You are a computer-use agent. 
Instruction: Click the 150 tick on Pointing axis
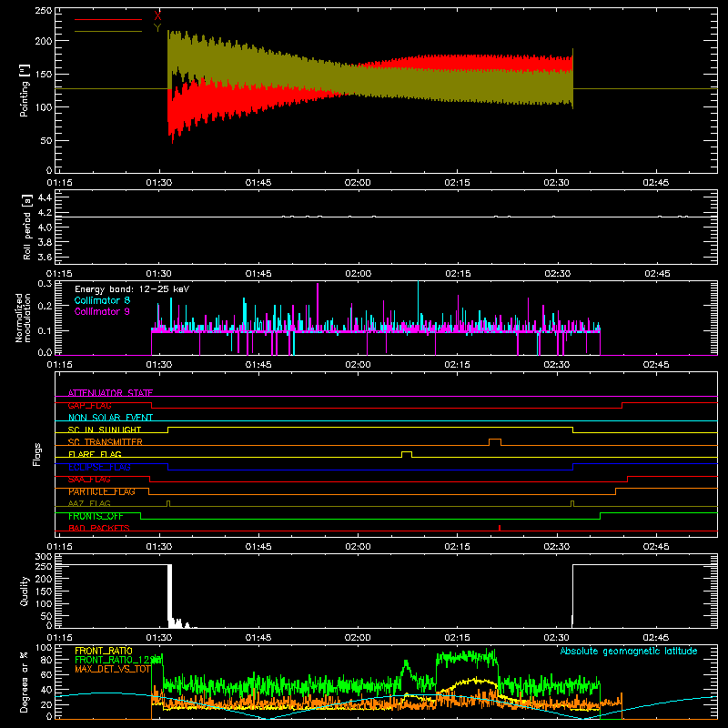click(x=44, y=75)
